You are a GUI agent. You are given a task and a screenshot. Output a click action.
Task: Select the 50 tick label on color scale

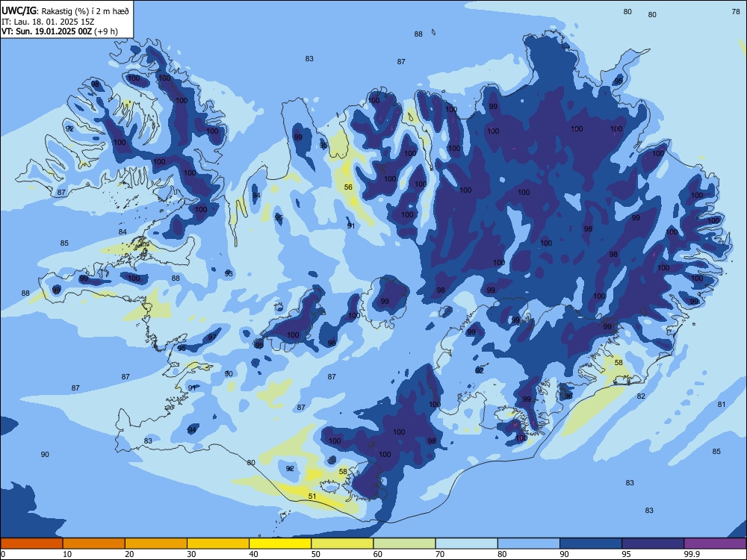click(315, 554)
